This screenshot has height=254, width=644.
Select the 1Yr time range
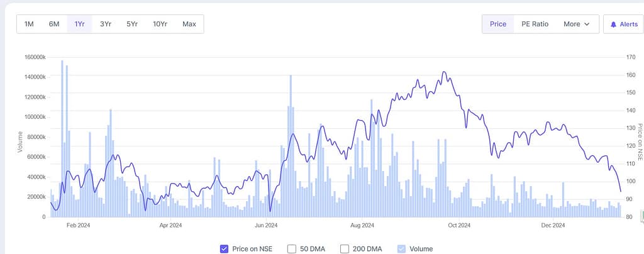(x=80, y=25)
